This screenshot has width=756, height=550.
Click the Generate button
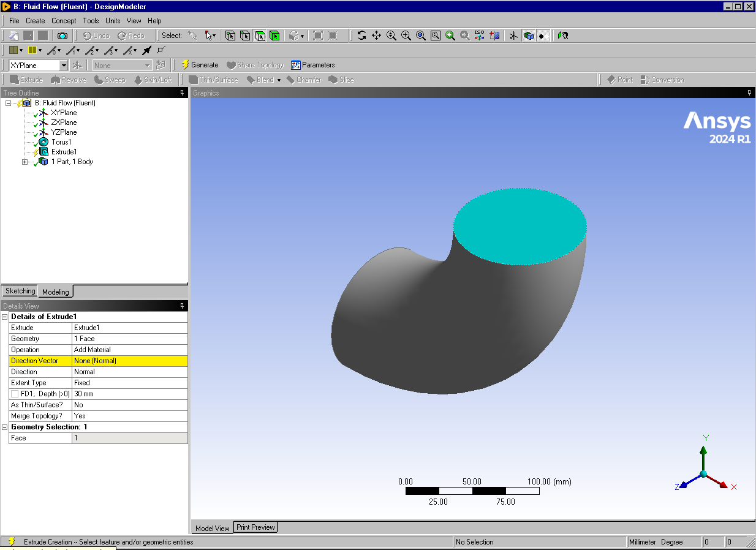tap(200, 65)
